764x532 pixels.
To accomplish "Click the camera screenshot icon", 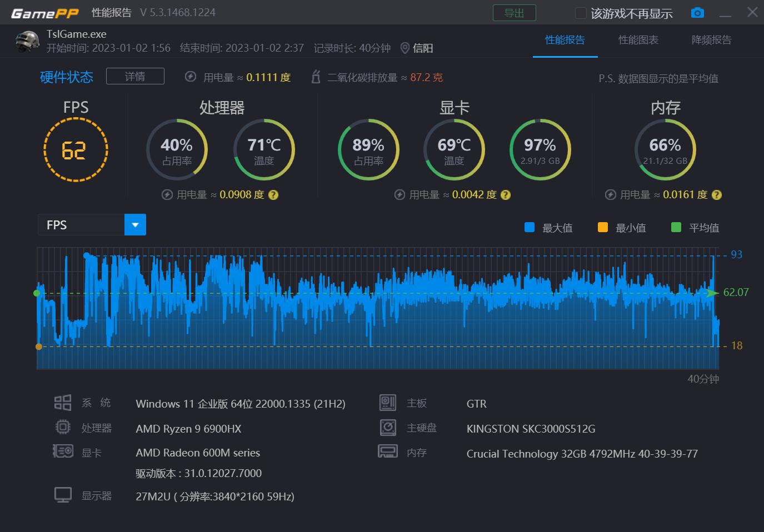I will (697, 13).
